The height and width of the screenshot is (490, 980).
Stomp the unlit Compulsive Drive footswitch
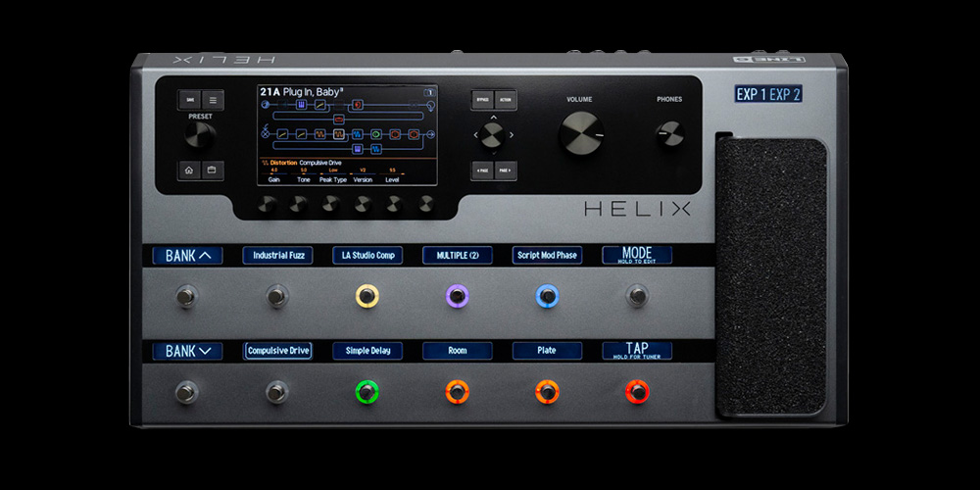(277, 393)
